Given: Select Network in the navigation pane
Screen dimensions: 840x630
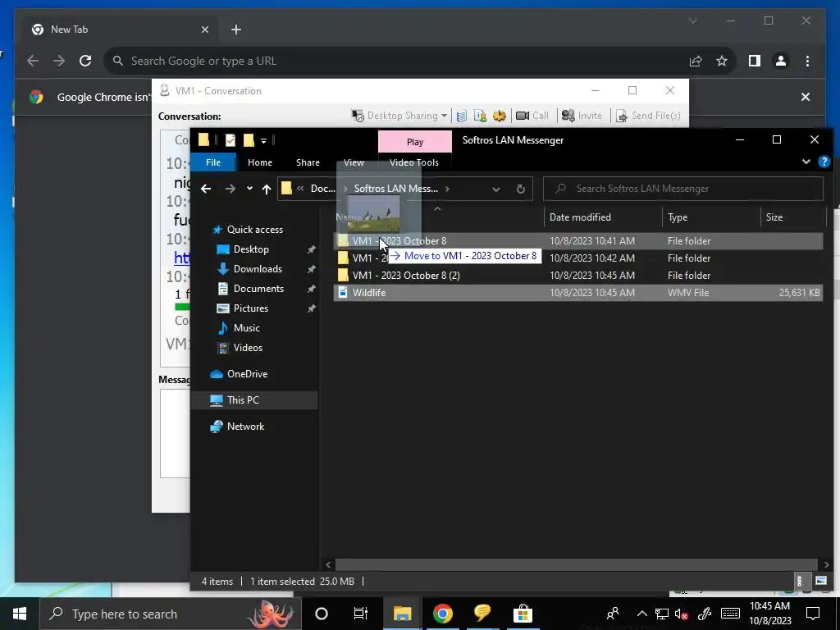Looking at the screenshot, I should [x=245, y=427].
